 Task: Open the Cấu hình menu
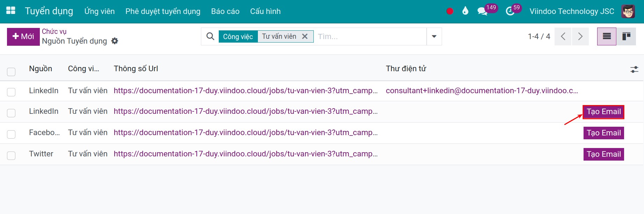[265, 11]
